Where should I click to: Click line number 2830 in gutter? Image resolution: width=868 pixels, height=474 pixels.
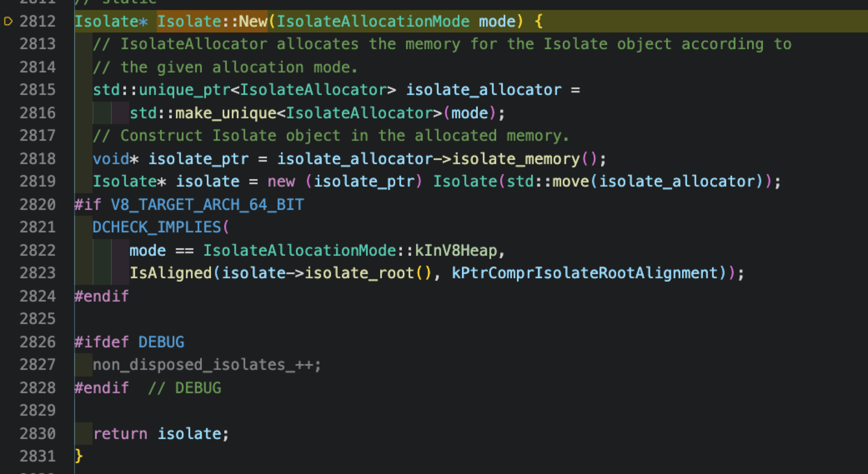tap(38, 434)
